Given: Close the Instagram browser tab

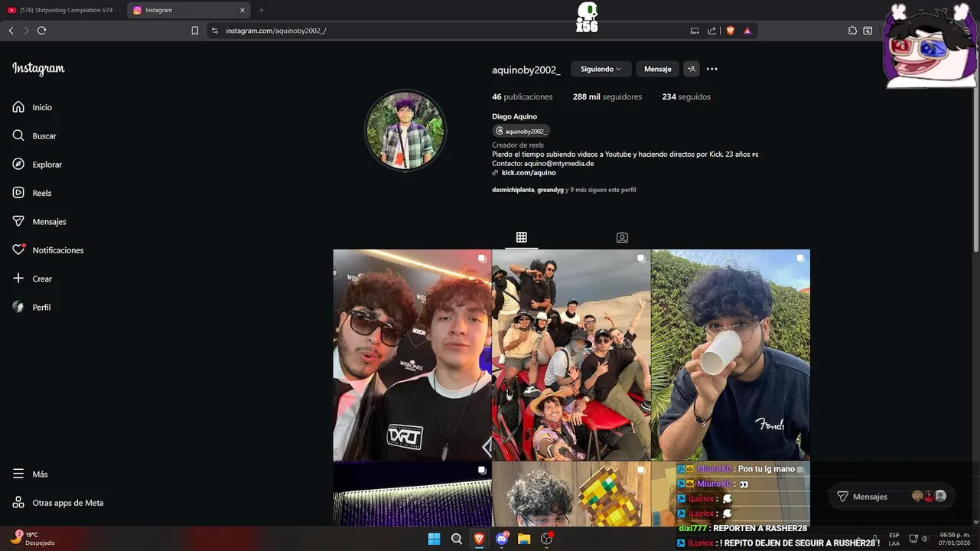Looking at the screenshot, I should pyautogui.click(x=243, y=10).
